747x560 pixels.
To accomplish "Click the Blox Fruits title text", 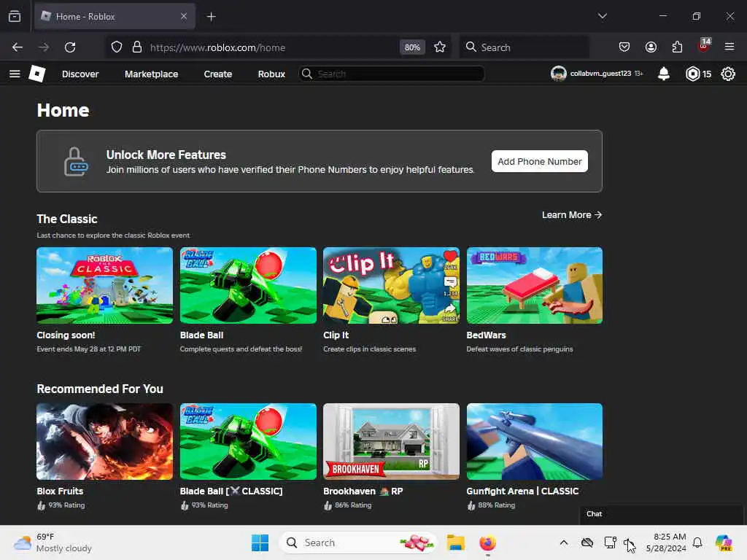I will (x=60, y=491).
